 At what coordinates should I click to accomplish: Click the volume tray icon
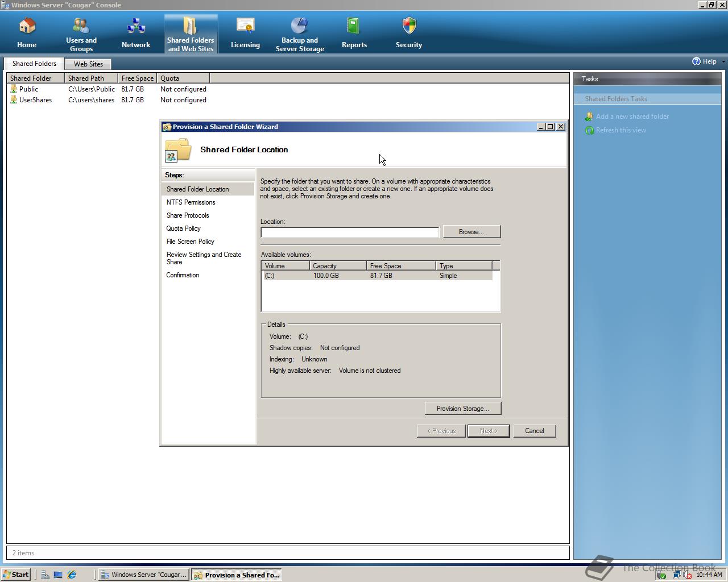687,575
